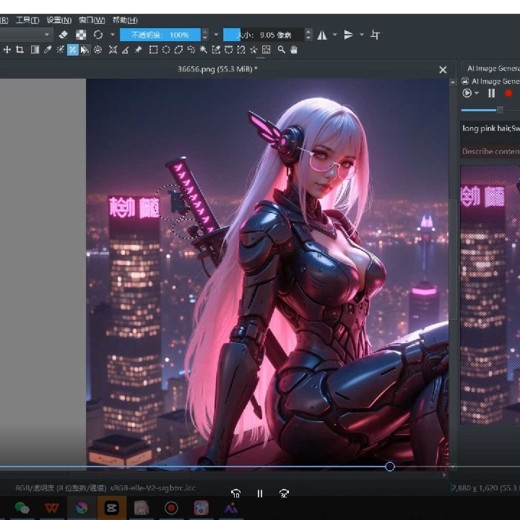Select the Enclose and Fill tool
The image size is (520, 520).
tap(98, 50)
